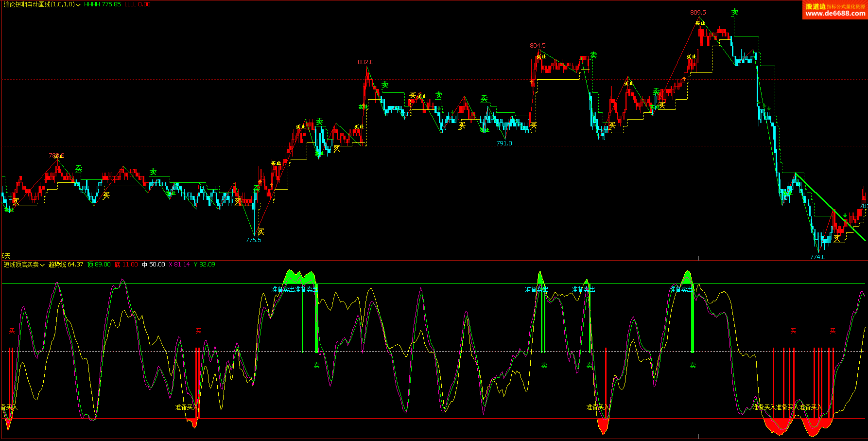
Task: Click the 809.5 peak price label
Action: tap(698, 13)
